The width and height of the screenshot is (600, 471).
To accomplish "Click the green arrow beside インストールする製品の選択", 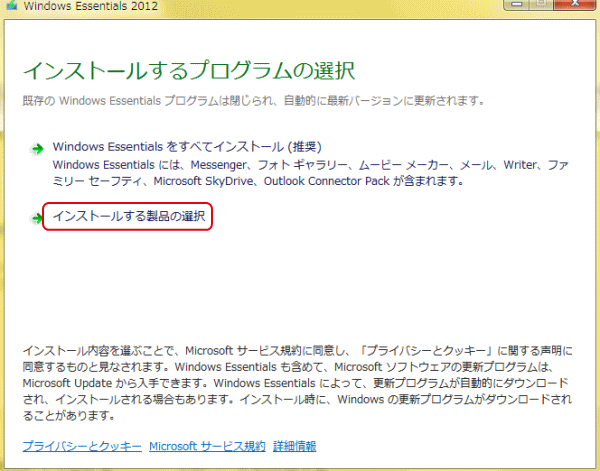I will click(37, 218).
